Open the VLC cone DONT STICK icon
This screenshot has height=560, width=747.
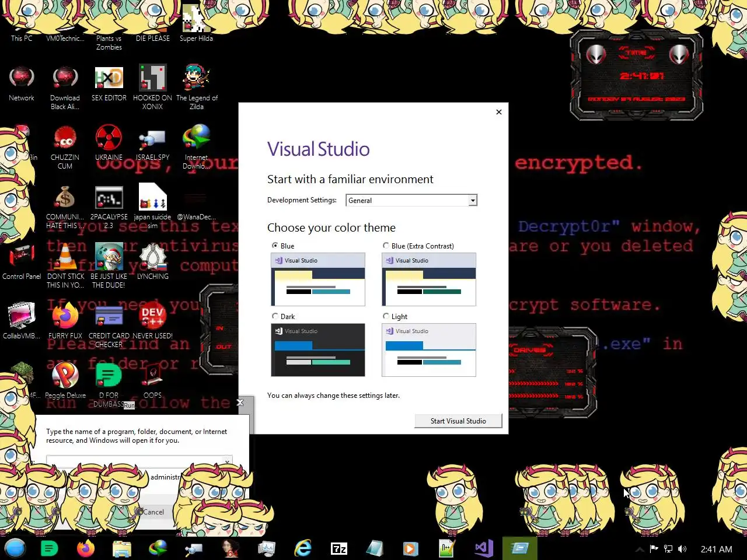pos(65,267)
